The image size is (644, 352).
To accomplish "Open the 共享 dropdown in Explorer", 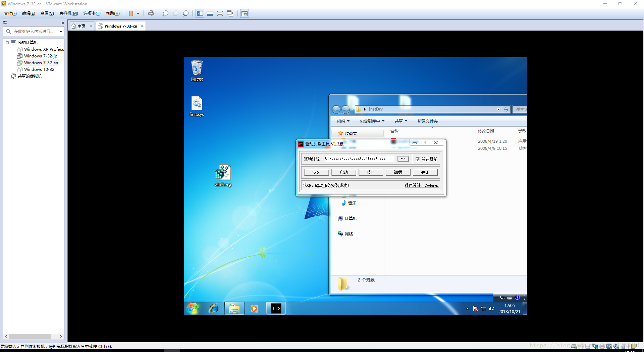I will [x=401, y=121].
